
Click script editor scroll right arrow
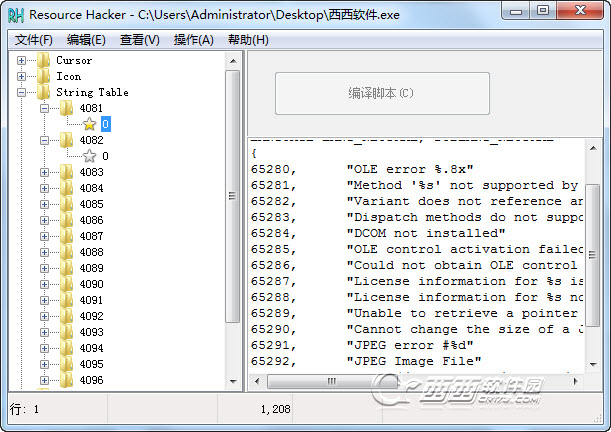click(x=576, y=381)
